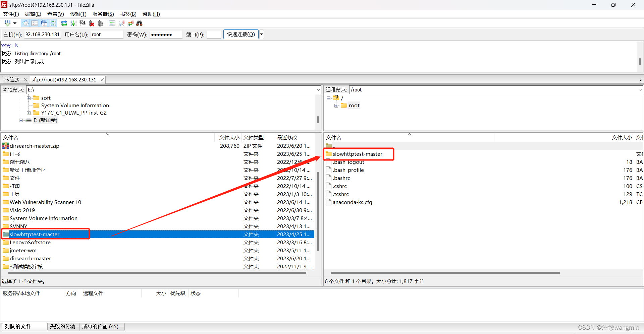644x334 pixels.
Task: Sort local files by 文件类型 column
Action: coord(258,138)
